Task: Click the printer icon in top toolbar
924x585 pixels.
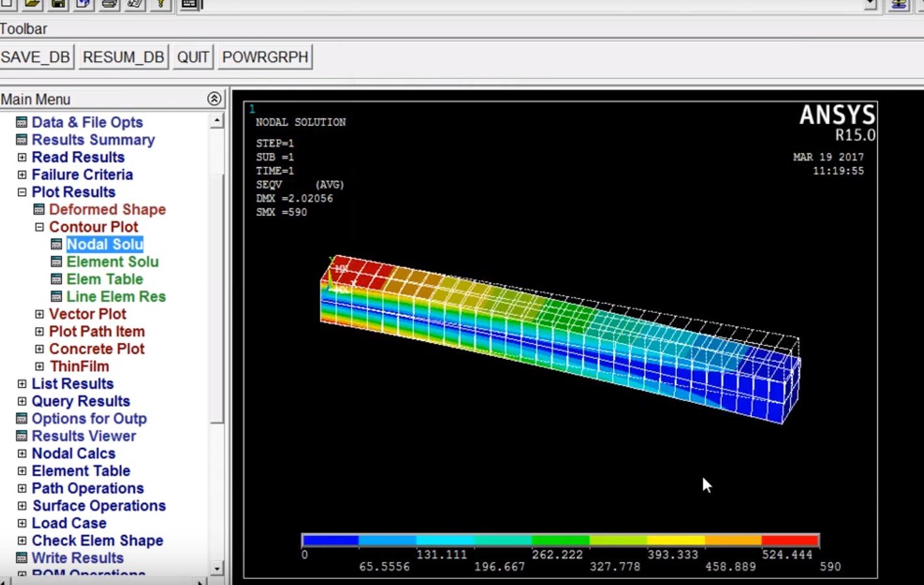Action: (109, 4)
